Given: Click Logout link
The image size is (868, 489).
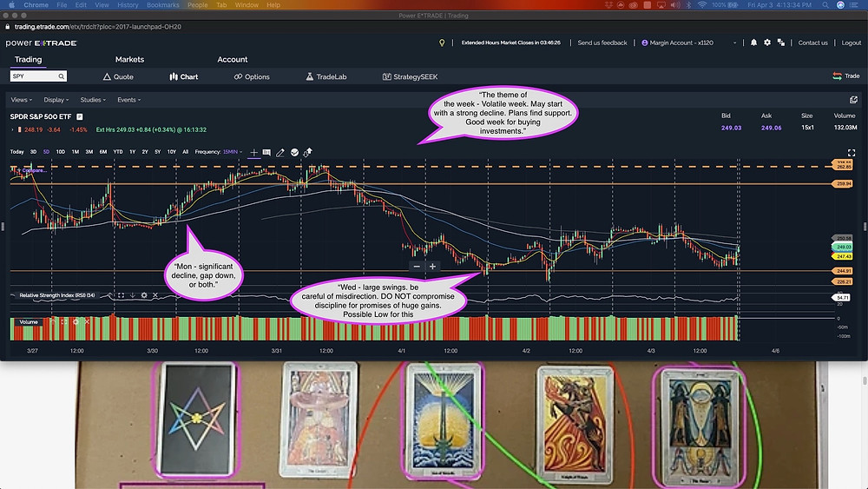Looking at the screenshot, I should (852, 43).
